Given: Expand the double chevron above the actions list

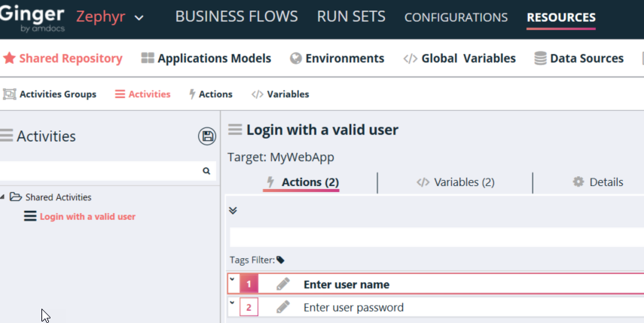Looking at the screenshot, I should (x=233, y=211).
